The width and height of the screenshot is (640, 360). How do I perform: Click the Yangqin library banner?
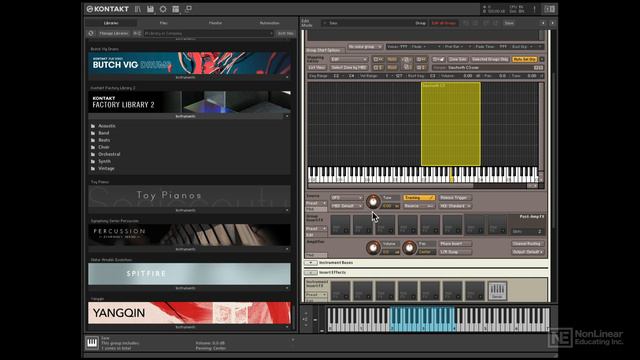click(189, 313)
